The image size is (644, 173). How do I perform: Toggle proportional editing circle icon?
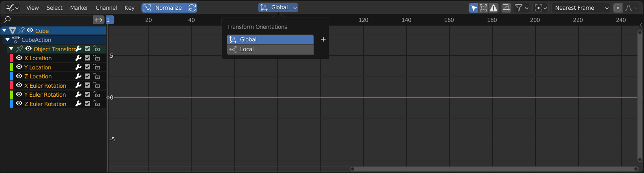618,8
